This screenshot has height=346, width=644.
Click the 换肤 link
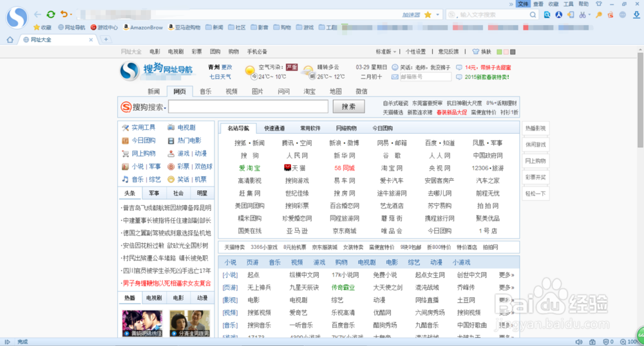(x=482, y=51)
